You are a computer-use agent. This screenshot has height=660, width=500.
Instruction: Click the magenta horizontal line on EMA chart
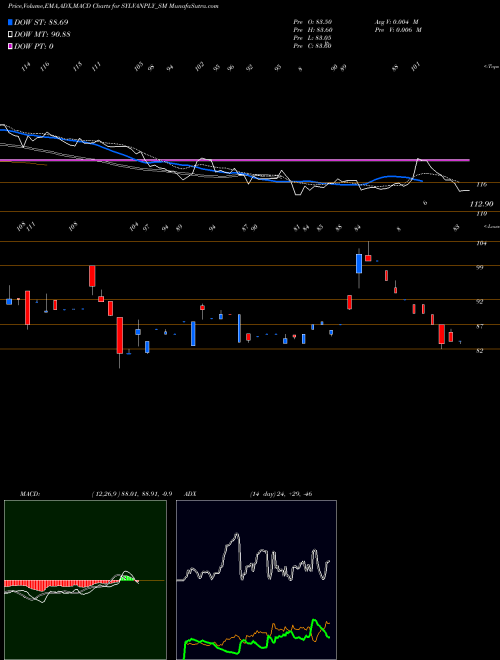[234, 160]
